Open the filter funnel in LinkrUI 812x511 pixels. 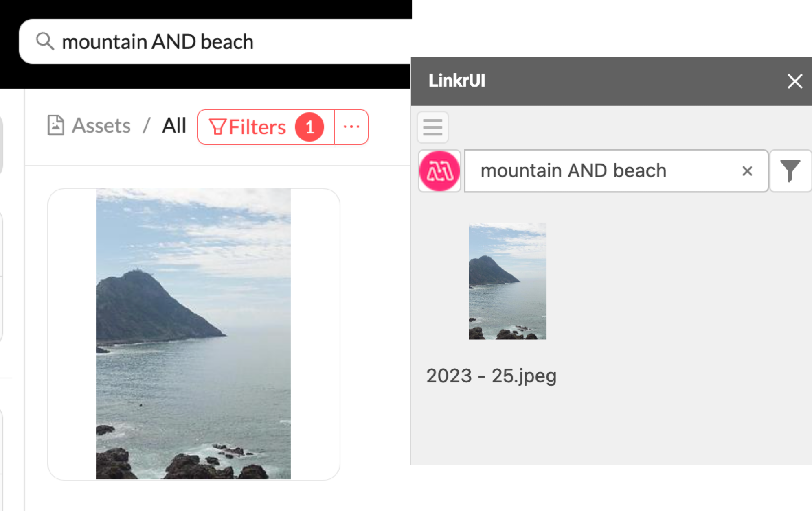click(x=790, y=171)
